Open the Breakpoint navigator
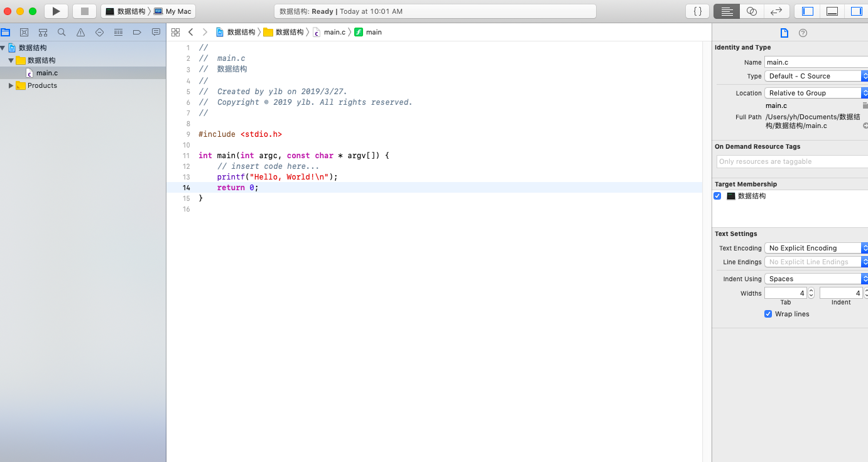Viewport: 868px width, 462px height. (137, 32)
